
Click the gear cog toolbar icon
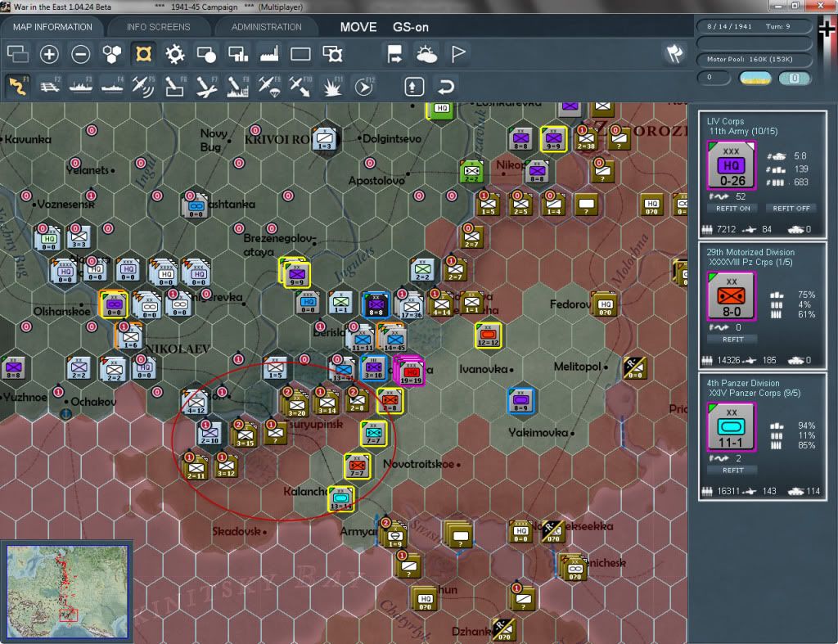175,54
